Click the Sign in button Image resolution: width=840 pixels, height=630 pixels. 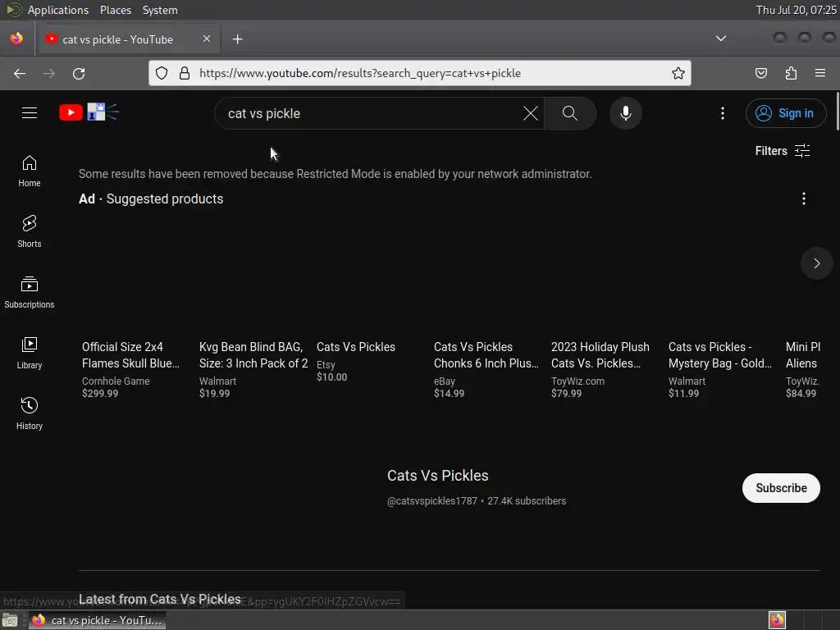(785, 113)
